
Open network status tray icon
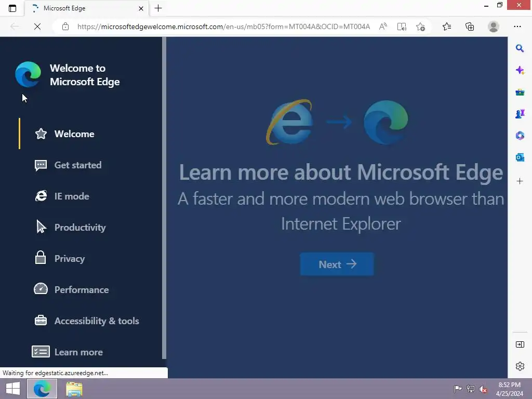[470, 389]
